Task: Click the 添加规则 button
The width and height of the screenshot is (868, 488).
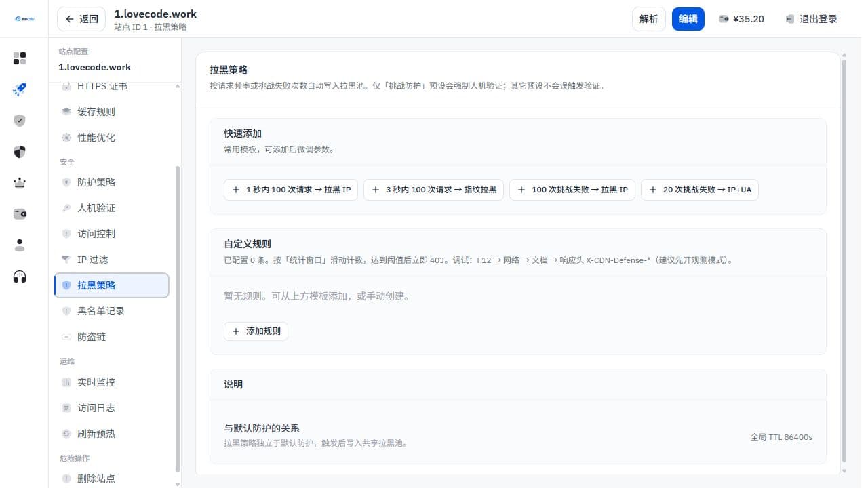Action: 256,331
